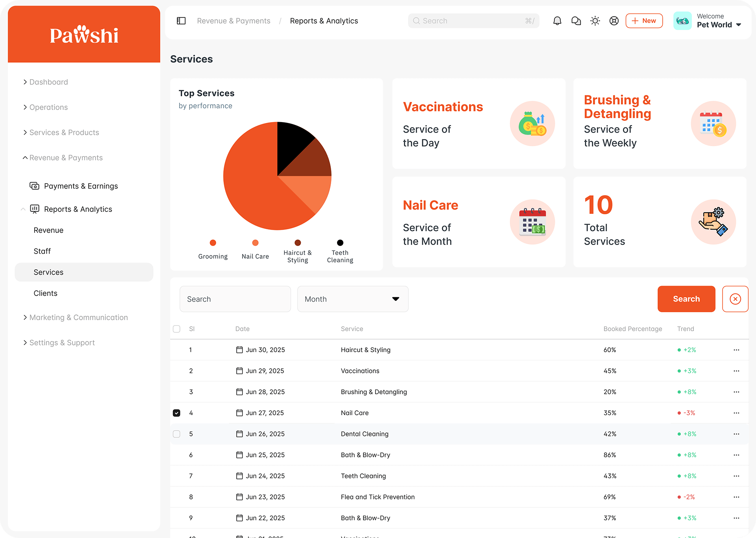
Task: Click the New button
Action: click(644, 21)
